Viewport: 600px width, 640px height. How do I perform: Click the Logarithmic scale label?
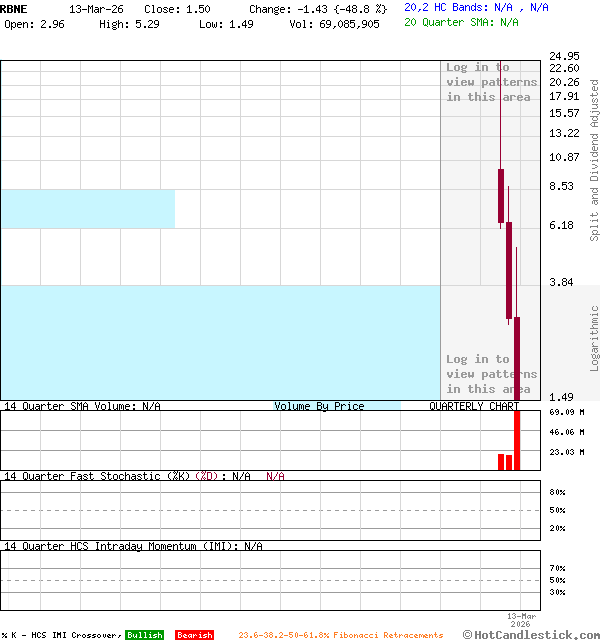594,338
